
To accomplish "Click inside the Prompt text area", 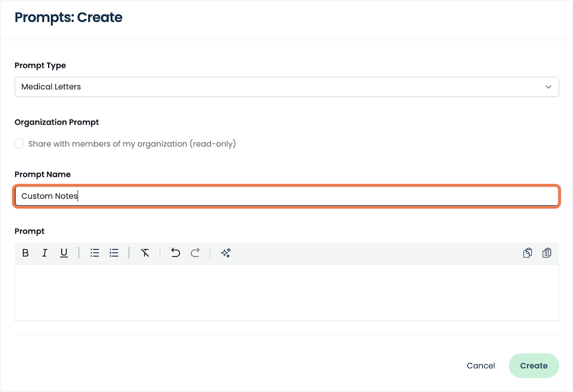I will tap(286, 292).
